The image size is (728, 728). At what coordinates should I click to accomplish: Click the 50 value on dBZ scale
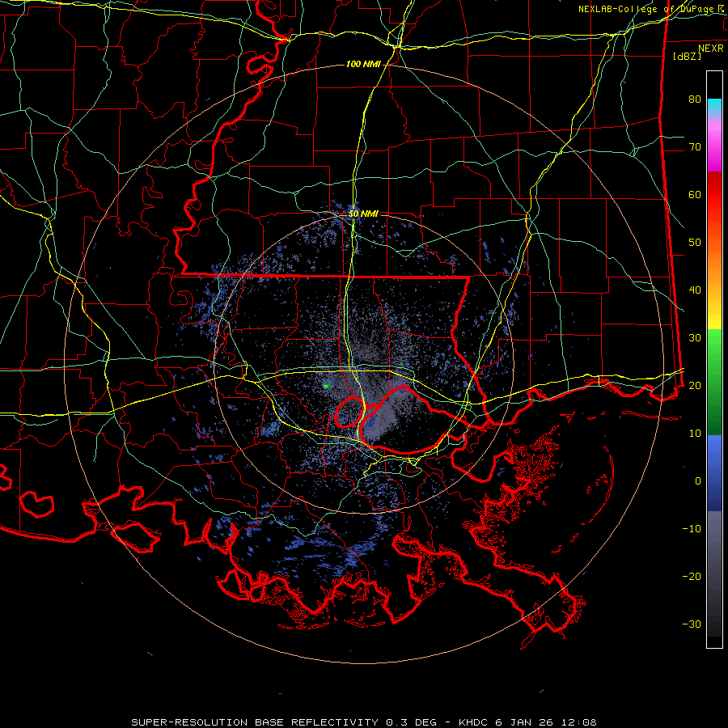[695, 243]
